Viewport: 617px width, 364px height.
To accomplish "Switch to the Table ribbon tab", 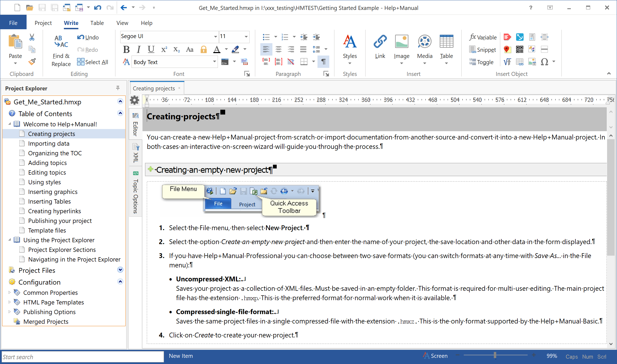I will coord(97,23).
